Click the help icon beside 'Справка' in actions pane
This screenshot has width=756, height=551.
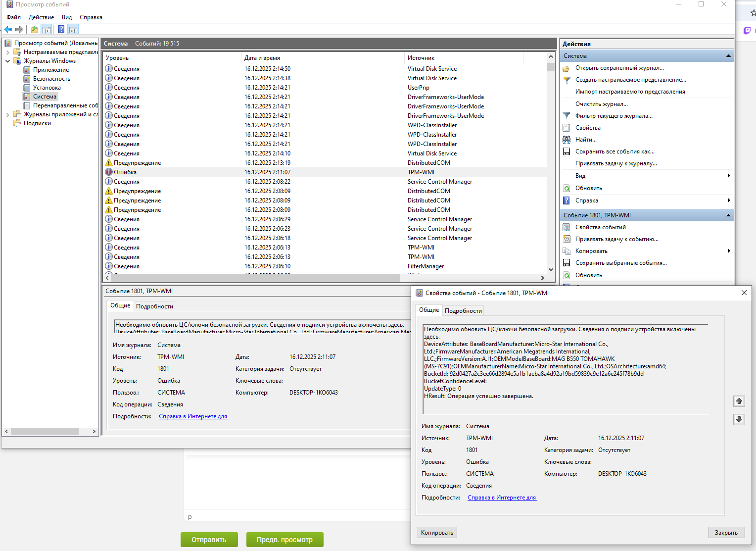tap(567, 200)
